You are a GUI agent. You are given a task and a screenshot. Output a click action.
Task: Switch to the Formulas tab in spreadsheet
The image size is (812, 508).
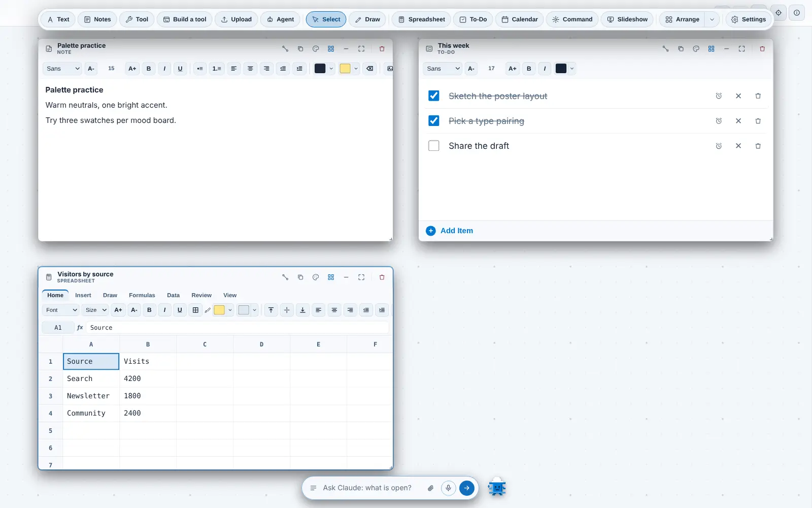click(142, 295)
